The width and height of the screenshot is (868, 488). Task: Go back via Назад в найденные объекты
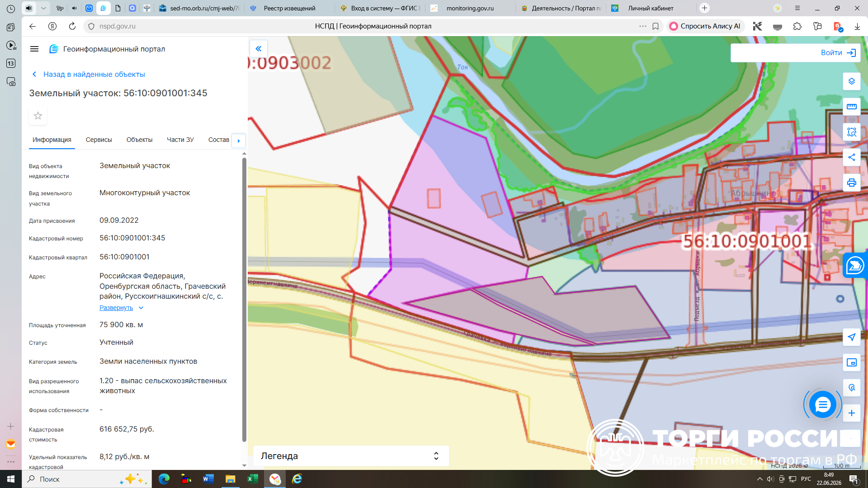(89, 74)
